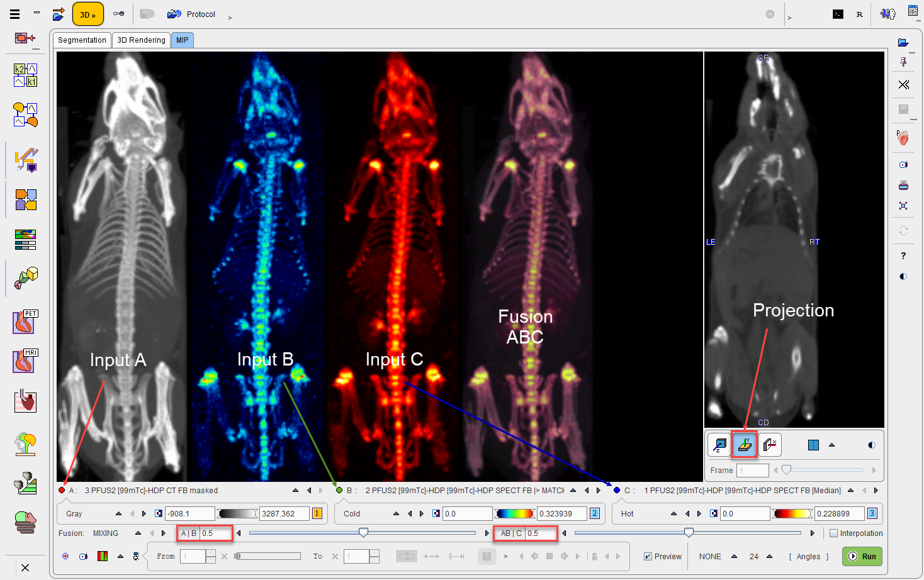Toggle the blue number 3 button
924x580 pixels.
click(872, 513)
